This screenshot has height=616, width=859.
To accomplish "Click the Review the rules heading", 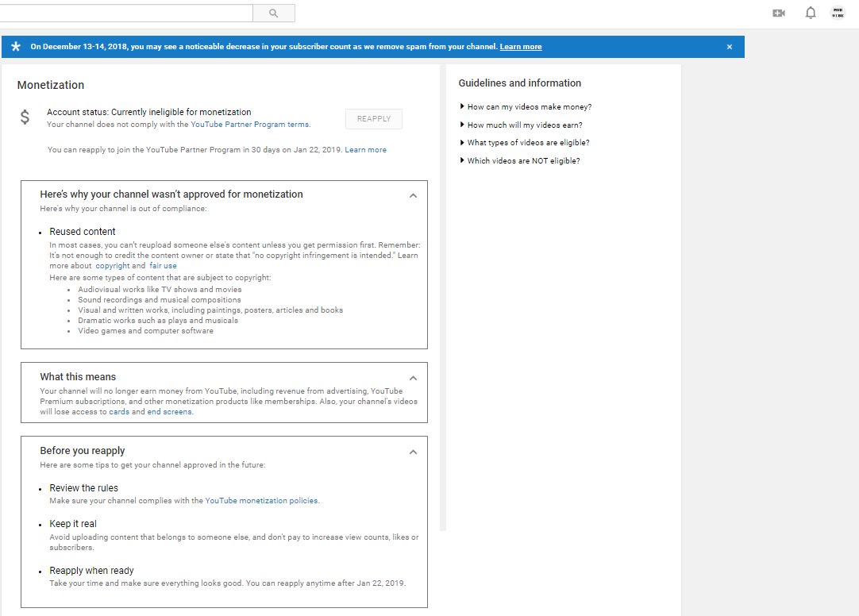I will 83,488.
